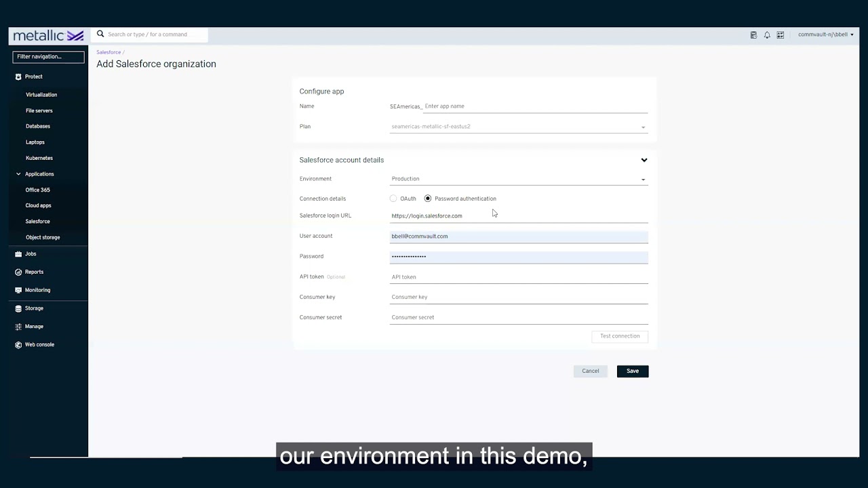Click the Configure app section title
This screenshot has height=488, width=868.
tap(321, 91)
